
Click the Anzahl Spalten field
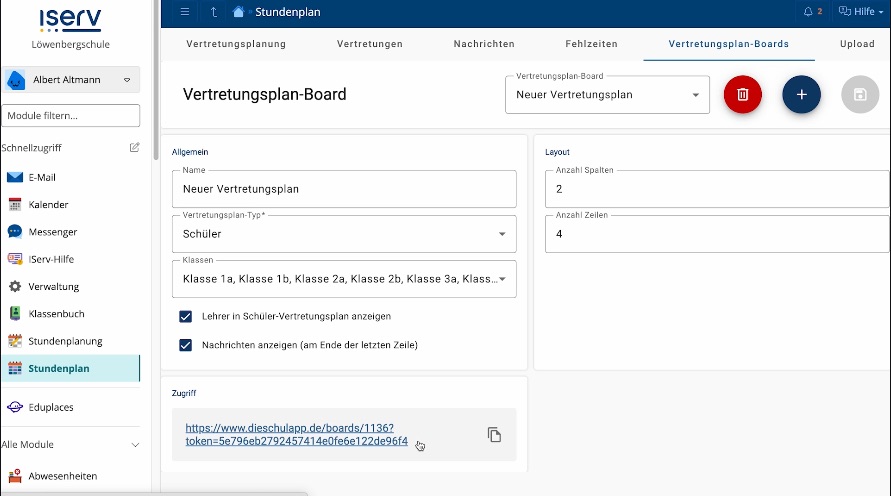point(717,189)
